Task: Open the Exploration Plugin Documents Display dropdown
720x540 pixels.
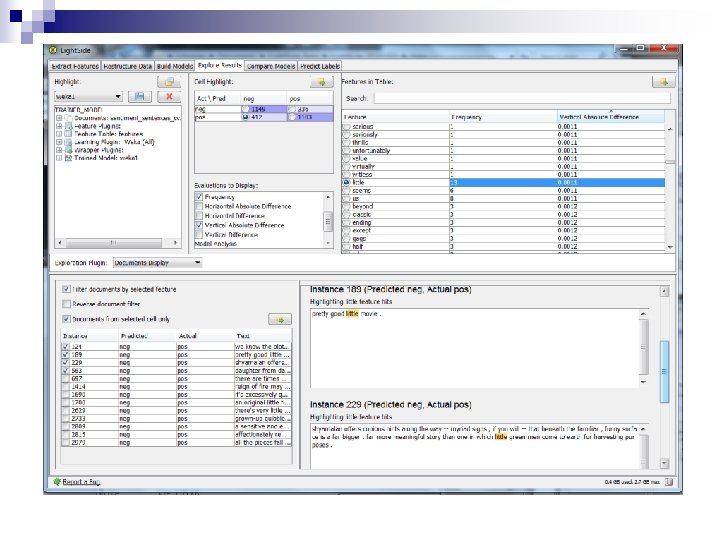Action: pyautogui.click(x=196, y=262)
